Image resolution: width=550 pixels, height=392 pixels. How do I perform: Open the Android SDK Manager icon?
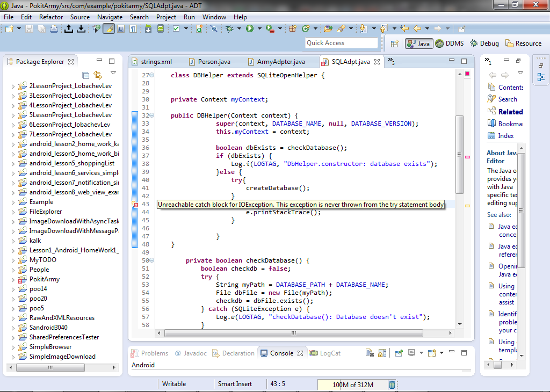[x=148, y=29]
